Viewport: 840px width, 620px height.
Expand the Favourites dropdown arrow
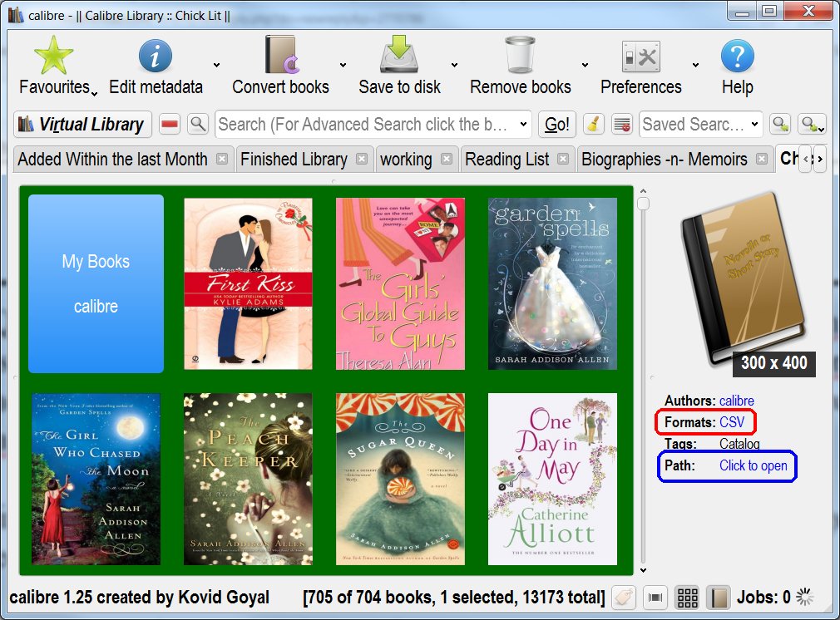(94, 94)
